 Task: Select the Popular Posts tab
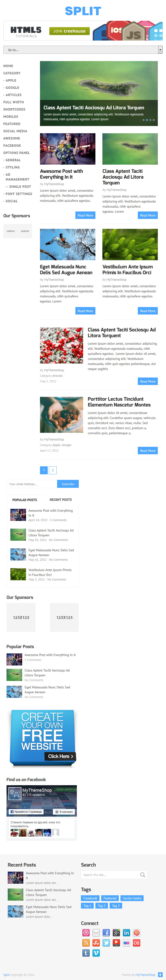tap(25, 499)
